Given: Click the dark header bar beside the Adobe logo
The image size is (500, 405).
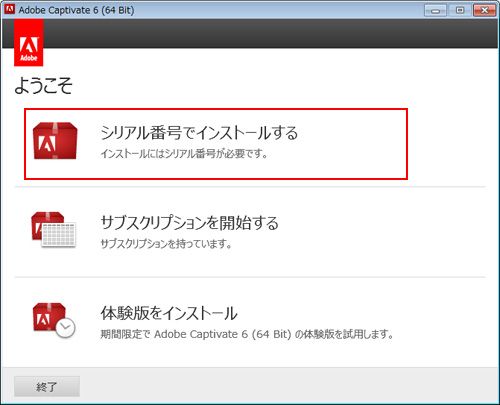Looking at the screenshot, I should pyautogui.click(x=270, y=33).
